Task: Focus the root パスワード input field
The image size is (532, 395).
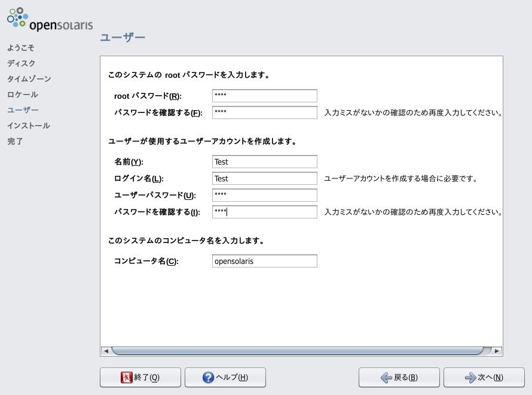Action: point(264,96)
